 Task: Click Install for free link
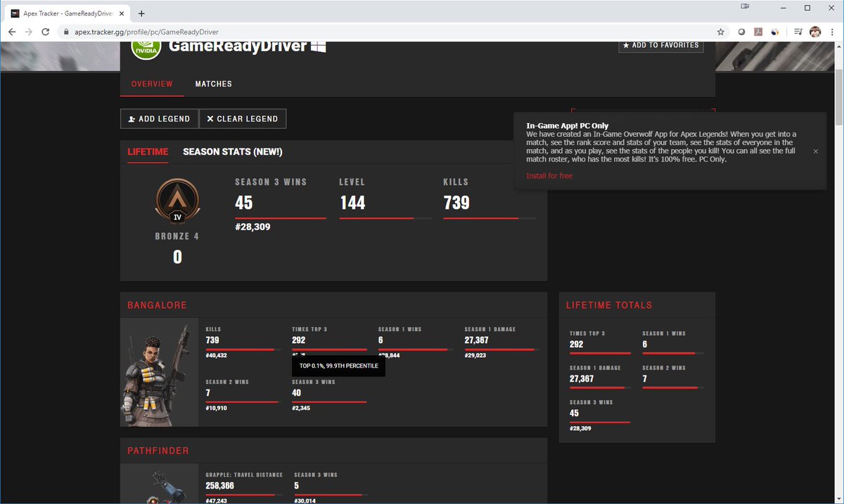(549, 176)
